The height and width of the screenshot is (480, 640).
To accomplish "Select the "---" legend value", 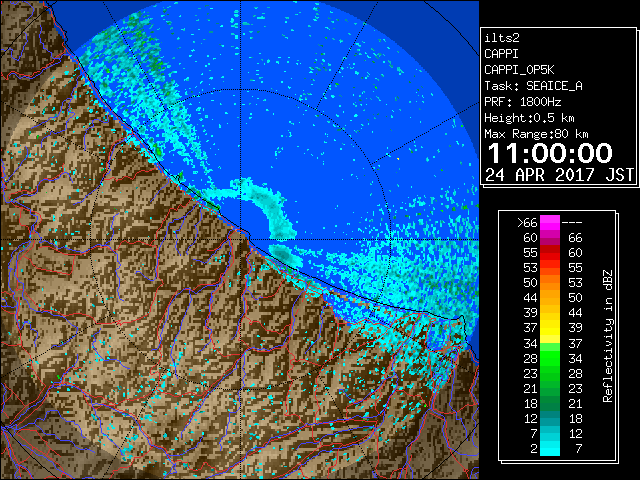I will click(572, 223).
